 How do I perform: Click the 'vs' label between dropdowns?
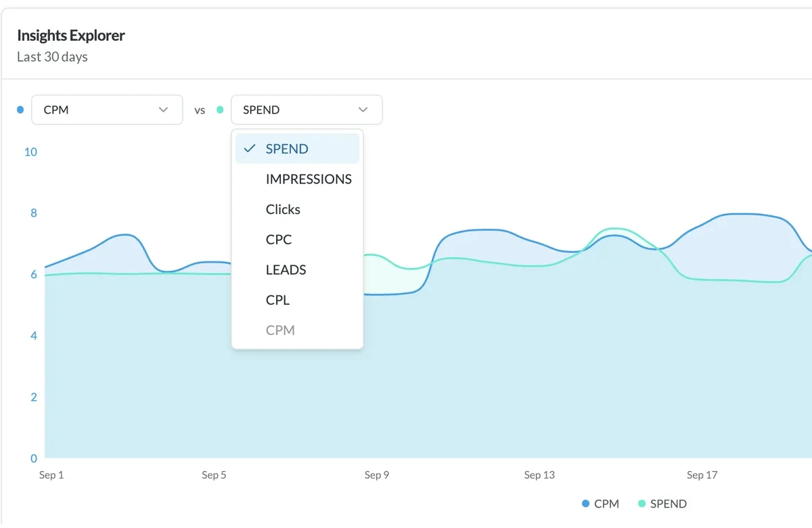[200, 110]
